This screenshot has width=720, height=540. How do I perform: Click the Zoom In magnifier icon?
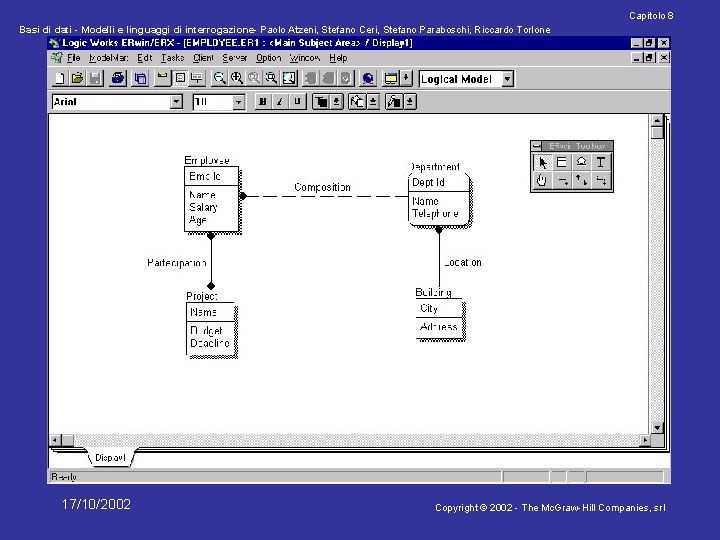pos(237,79)
